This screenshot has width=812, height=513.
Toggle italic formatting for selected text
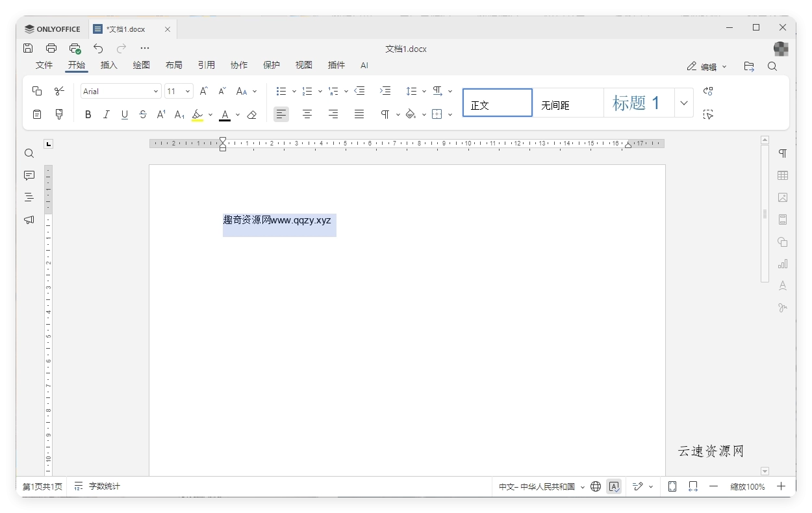[106, 114]
